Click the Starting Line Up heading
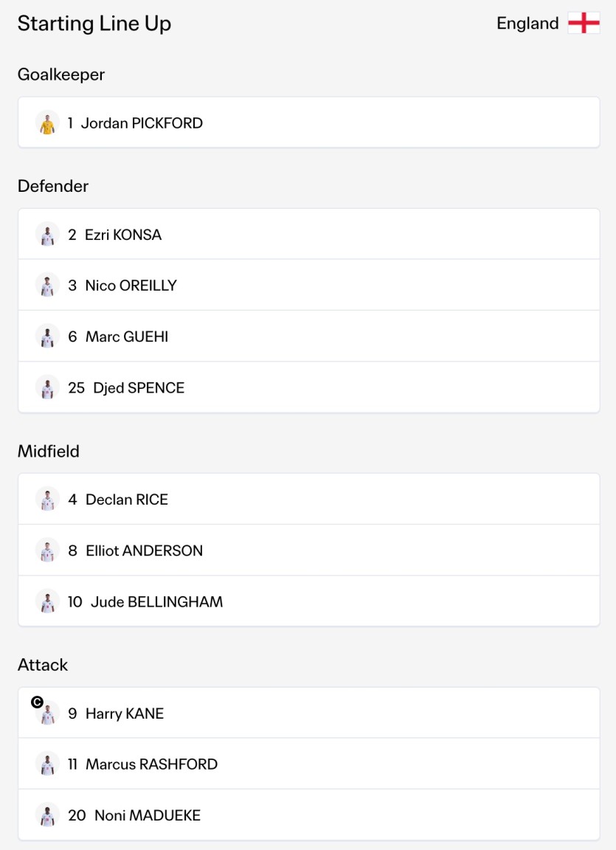Viewport: 616px width, 850px height. click(94, 24)
